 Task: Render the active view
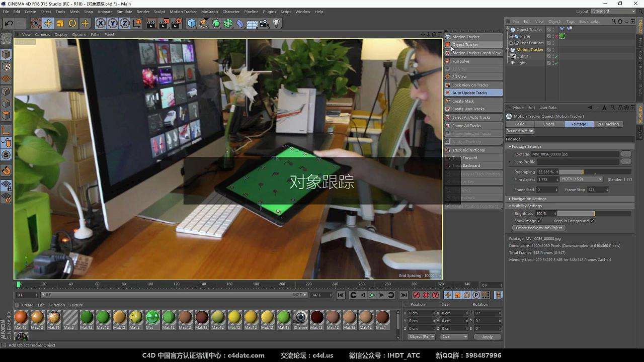151,23
